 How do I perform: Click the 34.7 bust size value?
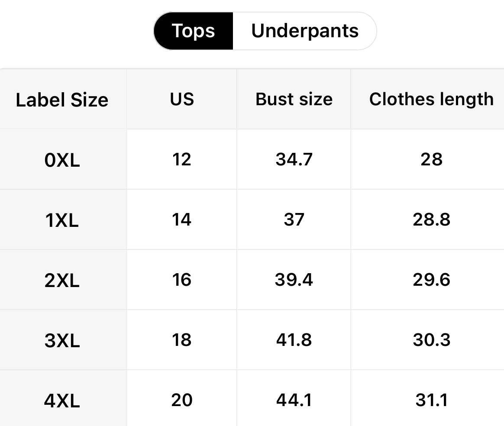(294, 160)
